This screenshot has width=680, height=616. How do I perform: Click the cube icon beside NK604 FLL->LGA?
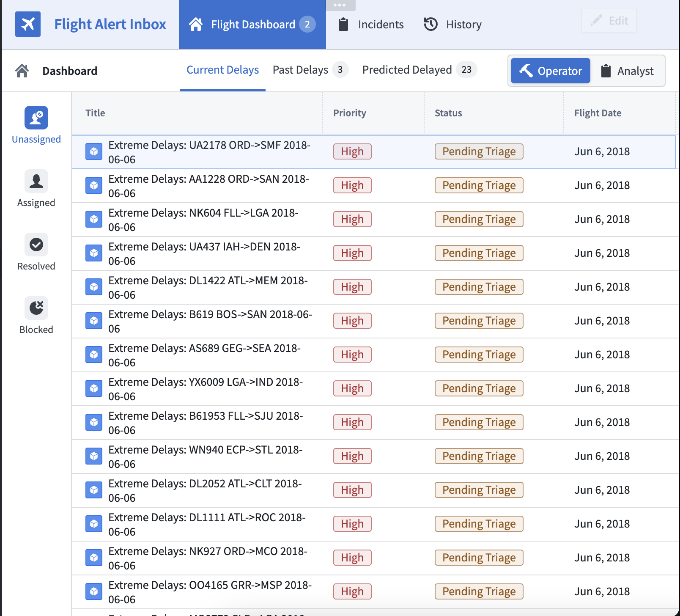(x=94, y=219)
